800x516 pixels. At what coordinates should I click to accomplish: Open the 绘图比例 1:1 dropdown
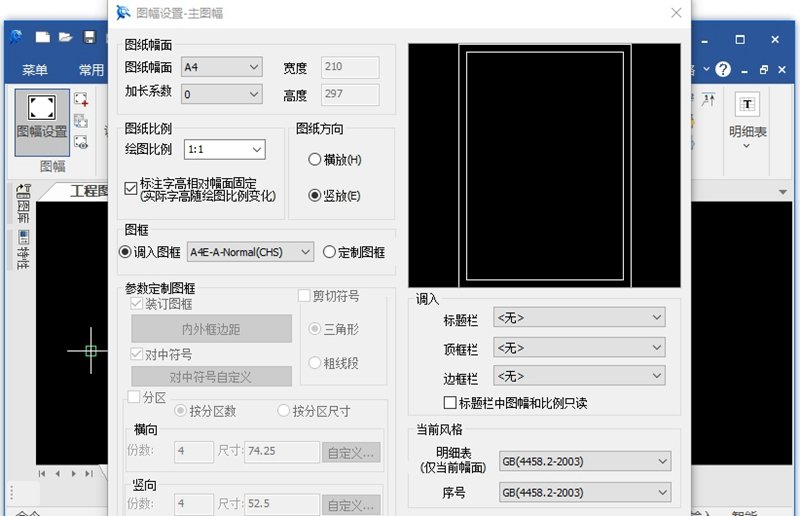224,150
